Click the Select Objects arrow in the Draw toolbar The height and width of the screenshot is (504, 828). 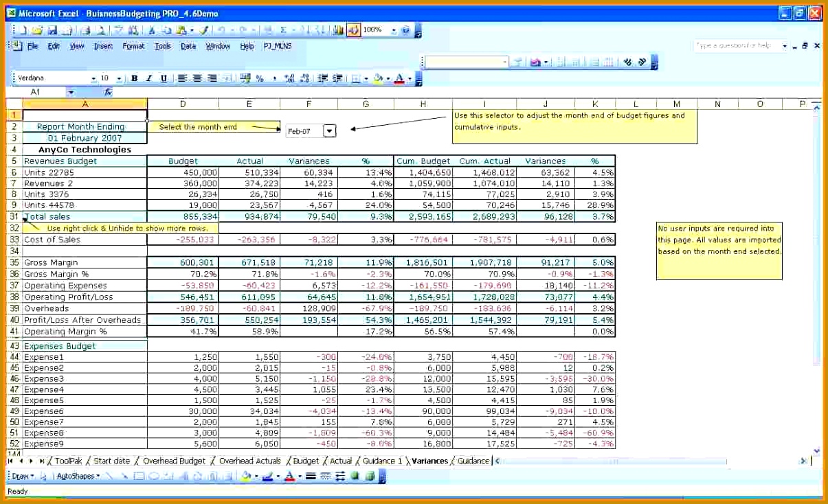click(x=44, y=476)
